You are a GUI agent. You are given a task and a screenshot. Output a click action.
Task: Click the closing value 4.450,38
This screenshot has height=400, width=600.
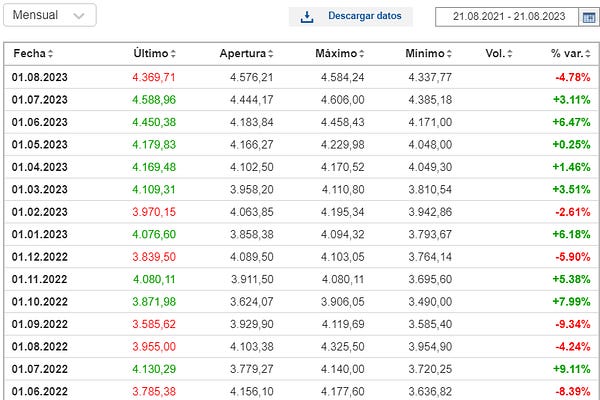click(154, 122)
